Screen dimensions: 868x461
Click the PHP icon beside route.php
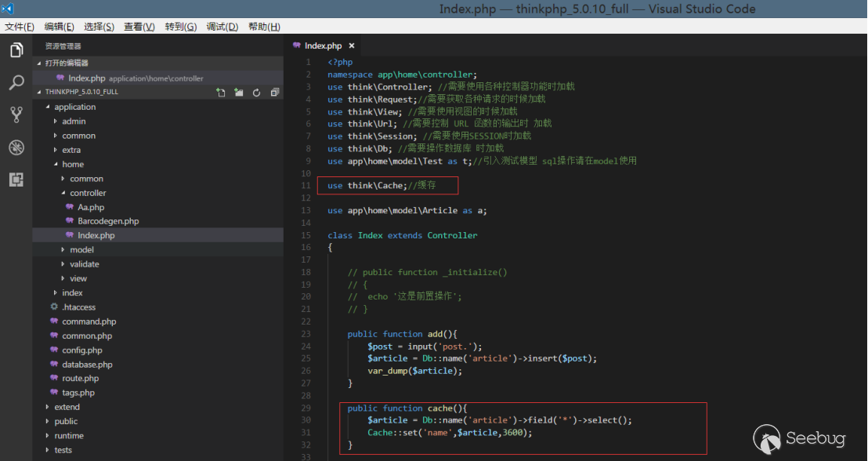[x=54, y=379]
